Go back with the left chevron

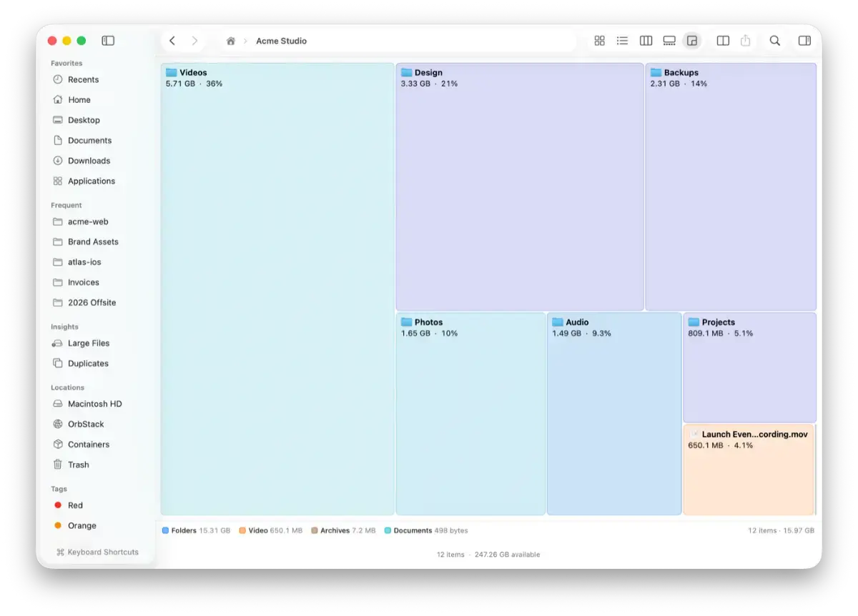click(172, 41)
